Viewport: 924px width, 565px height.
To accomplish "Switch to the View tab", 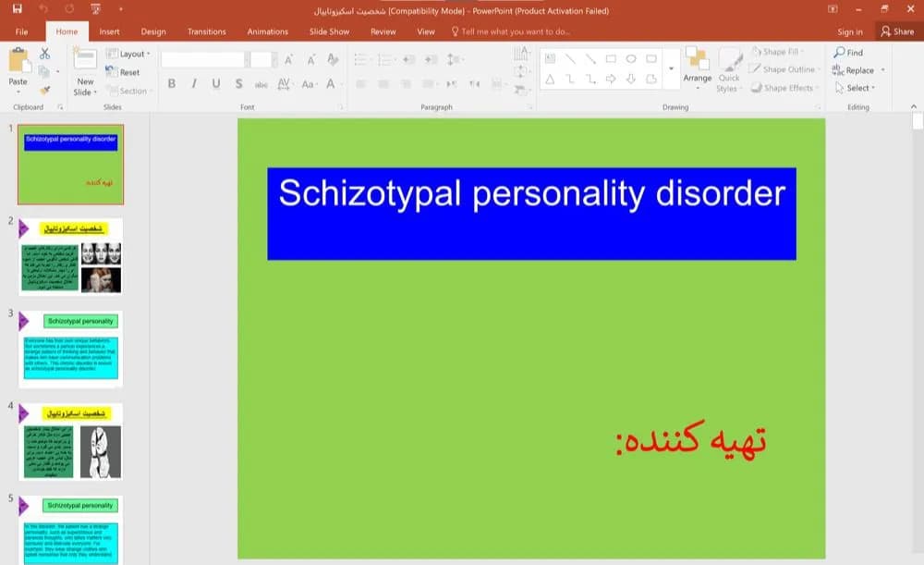I will [425, 31].
